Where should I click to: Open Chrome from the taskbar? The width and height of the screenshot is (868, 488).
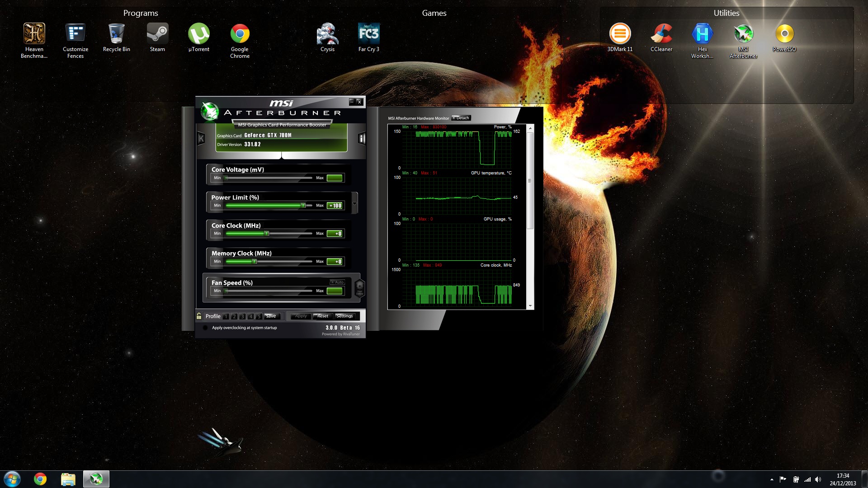point(40,479)
